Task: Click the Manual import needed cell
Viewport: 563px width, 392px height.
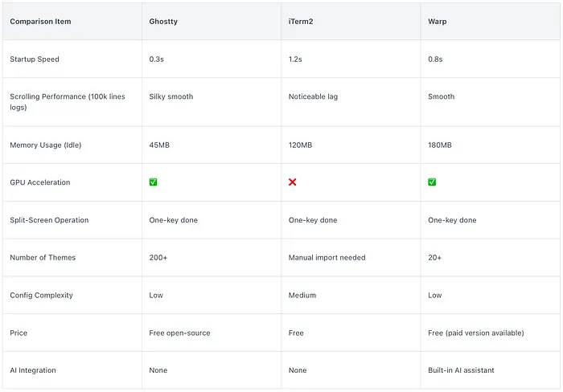Action: 327,258
